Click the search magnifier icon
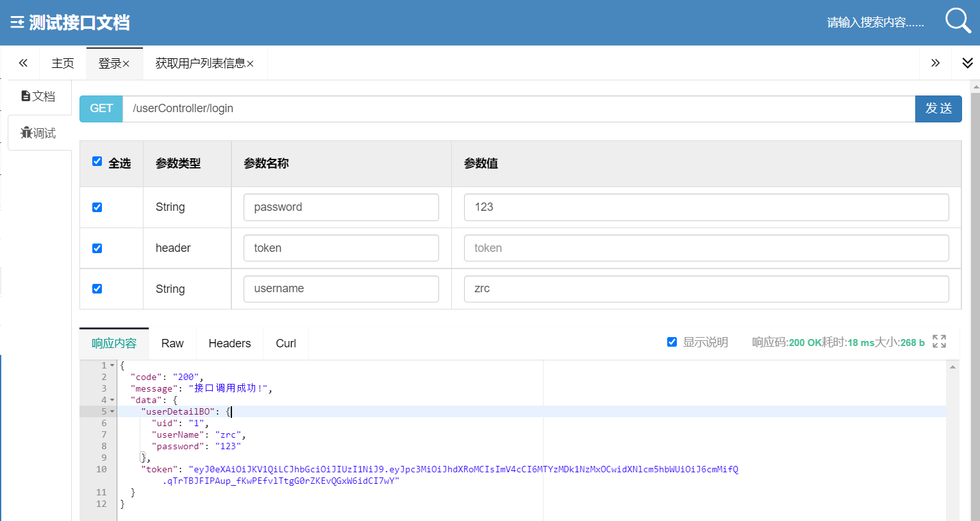980x521 pixels. 958,21
